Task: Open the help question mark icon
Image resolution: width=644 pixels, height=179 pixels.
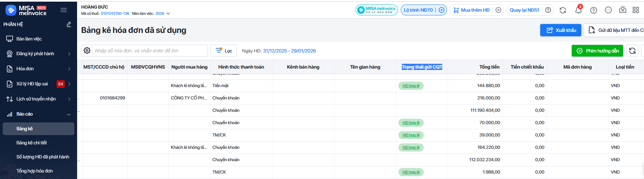Action: [x=594, y=10]
